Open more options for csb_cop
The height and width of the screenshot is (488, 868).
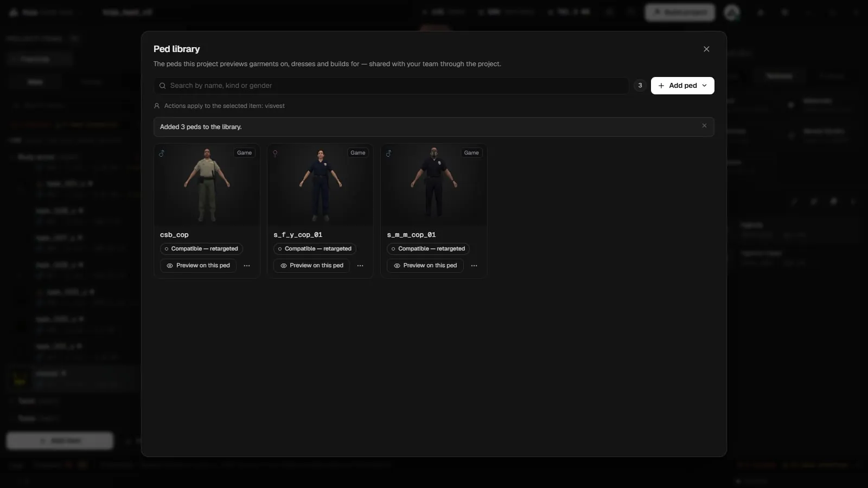pos(247,266)
